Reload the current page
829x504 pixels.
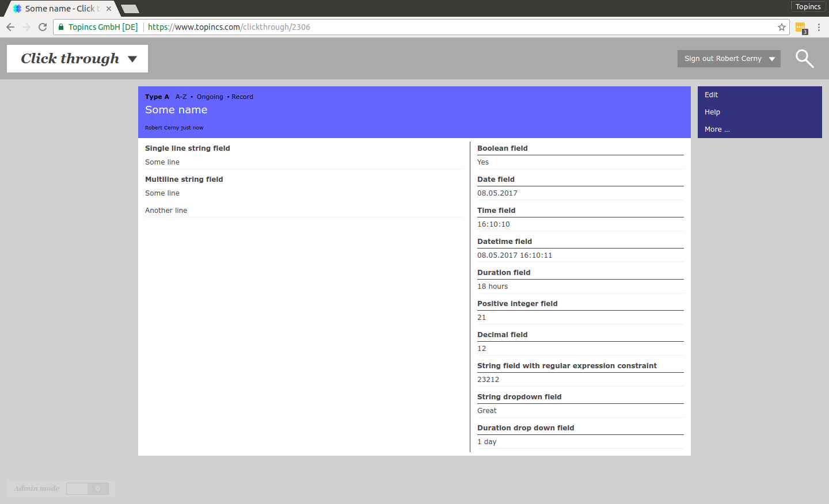point(43,27)
